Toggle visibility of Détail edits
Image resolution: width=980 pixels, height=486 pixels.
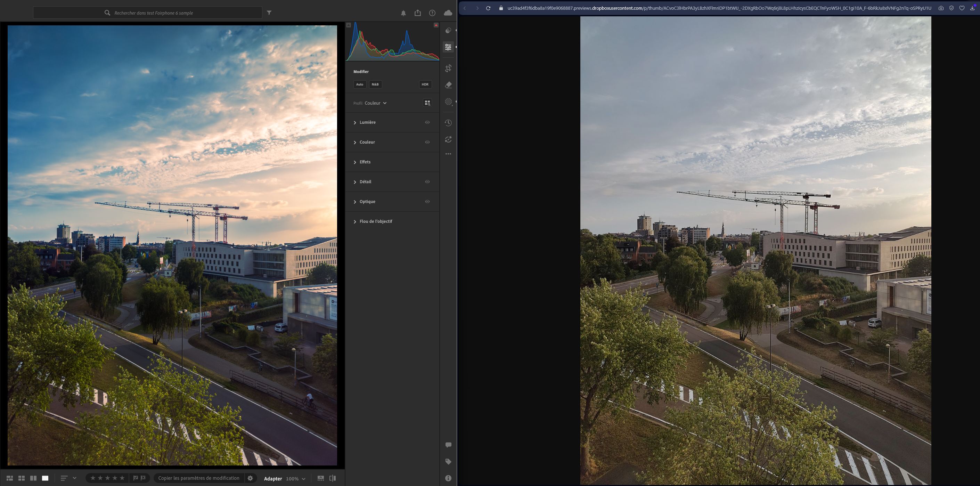(427, 182)
